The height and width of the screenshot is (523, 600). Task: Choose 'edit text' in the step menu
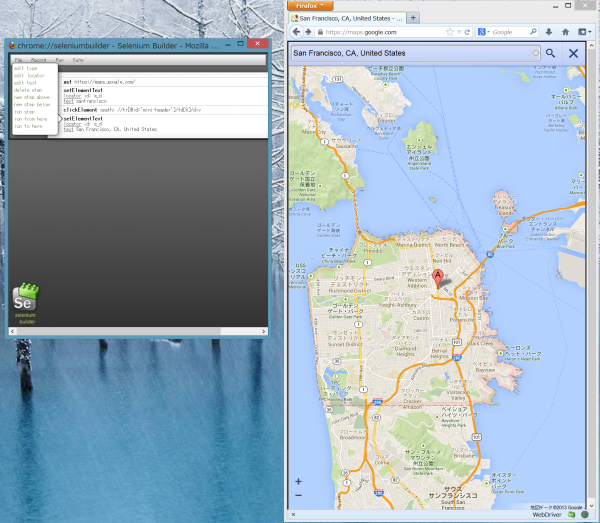[25, 83]
